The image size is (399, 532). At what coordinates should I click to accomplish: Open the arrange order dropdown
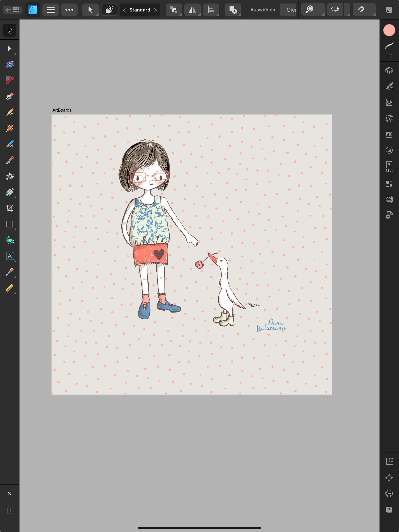tap(174, 10)
